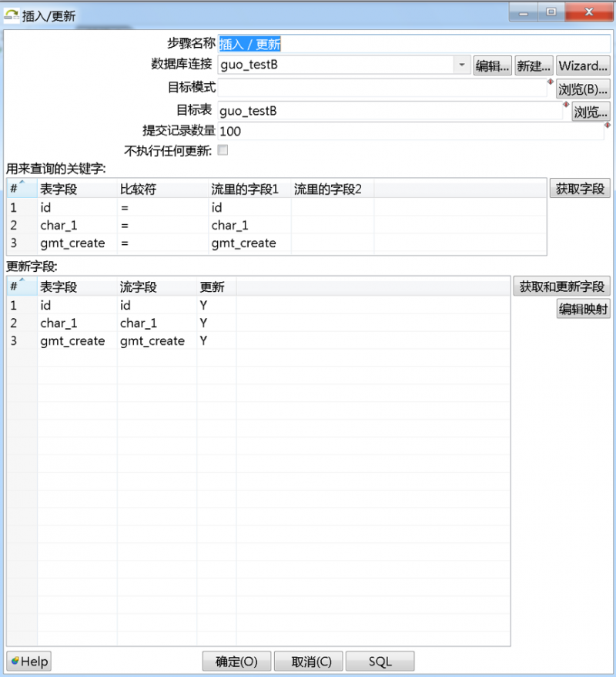Click 浏览(B)... to browse the target schema
Viewport: 616px width, 677px height.
(582, 88)
